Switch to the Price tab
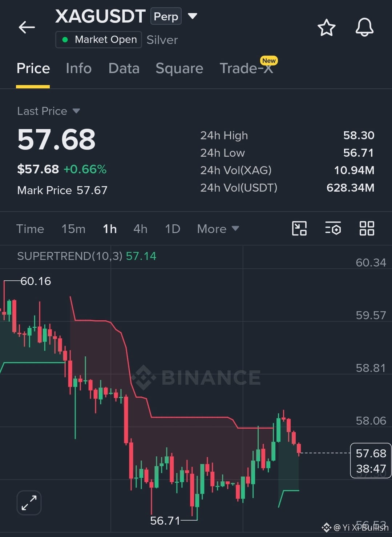The height and width of the screenshot is (537, 392). click(33, 68)
